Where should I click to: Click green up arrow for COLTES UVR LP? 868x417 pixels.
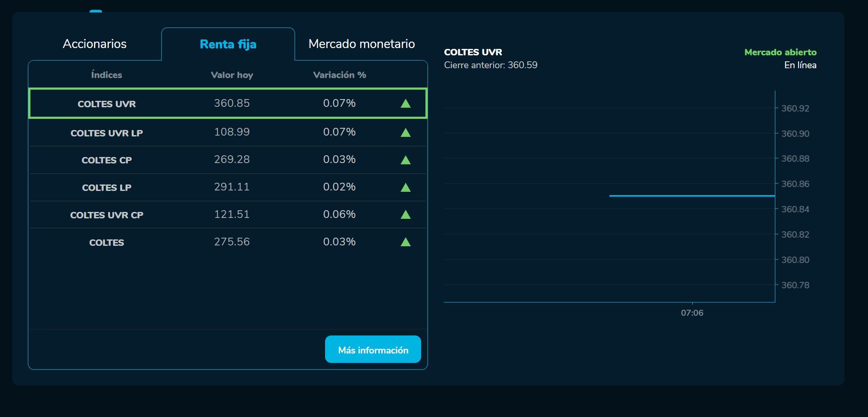coord(405,133)
